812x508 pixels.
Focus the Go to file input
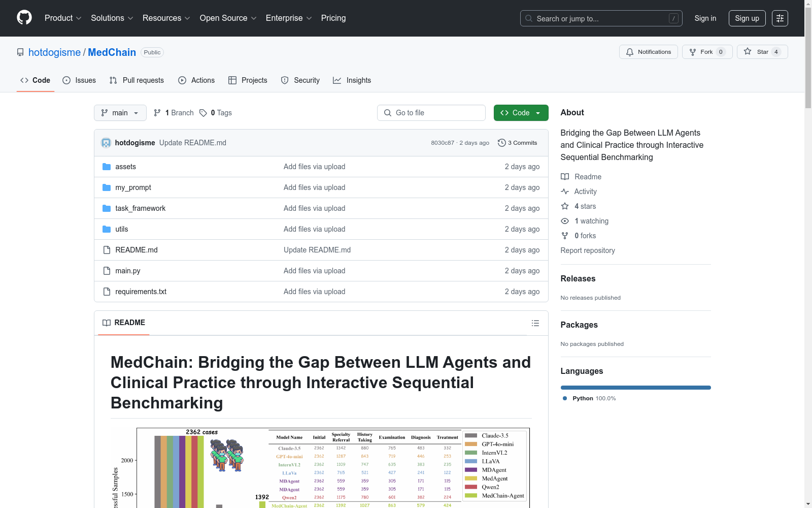click(431, 113)
